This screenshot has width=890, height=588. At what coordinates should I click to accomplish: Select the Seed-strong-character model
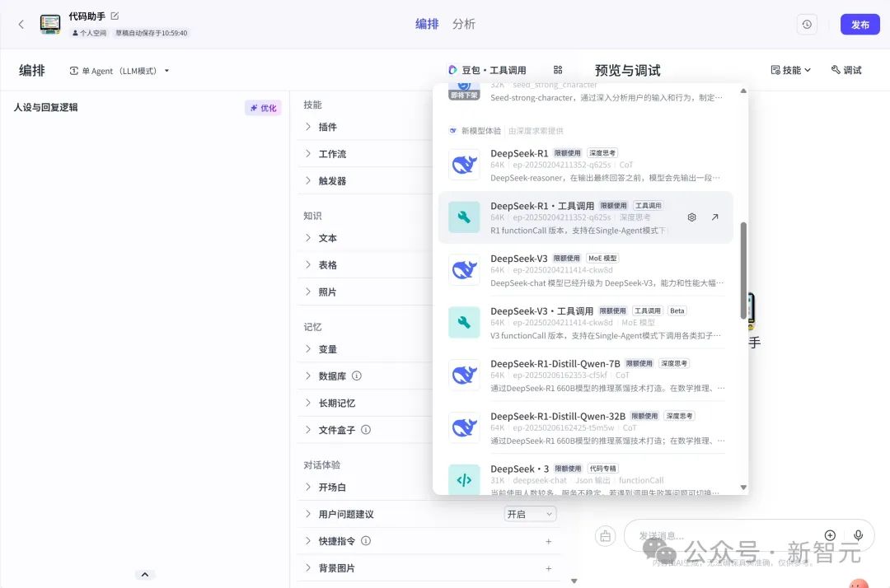(x=585, y=94)
